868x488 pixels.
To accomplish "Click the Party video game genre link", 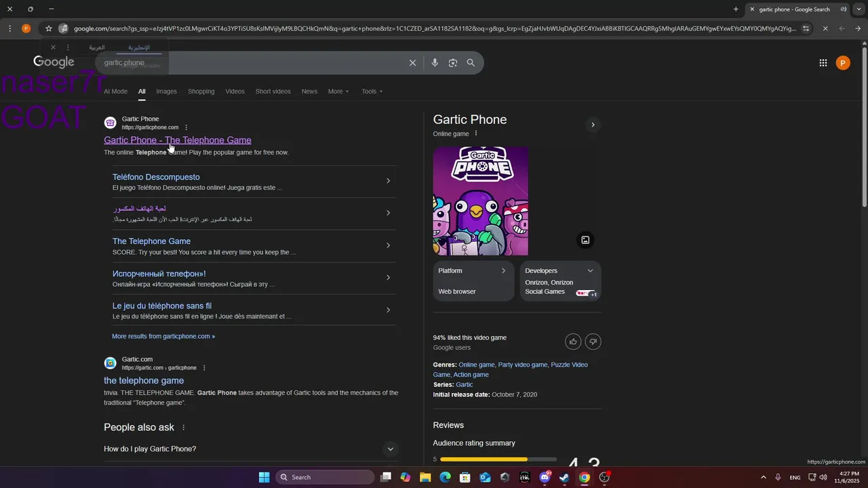I will click(522, 365).
